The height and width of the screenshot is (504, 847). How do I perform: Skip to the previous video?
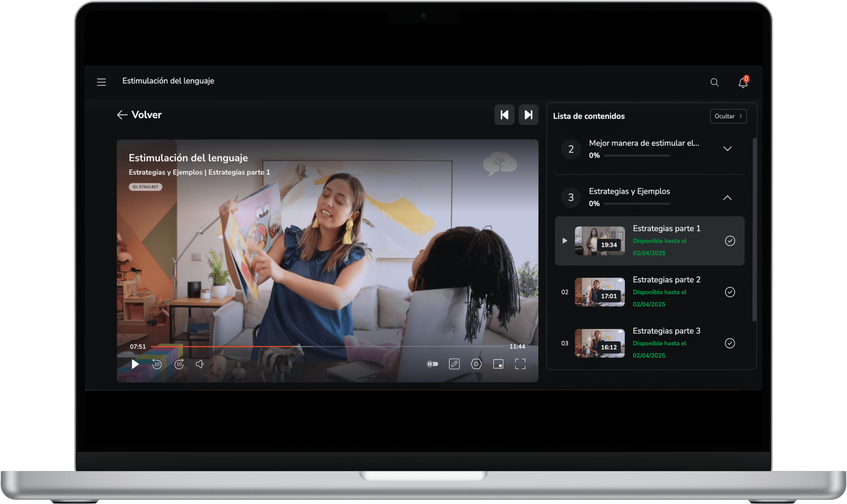(x=504, y=115)
